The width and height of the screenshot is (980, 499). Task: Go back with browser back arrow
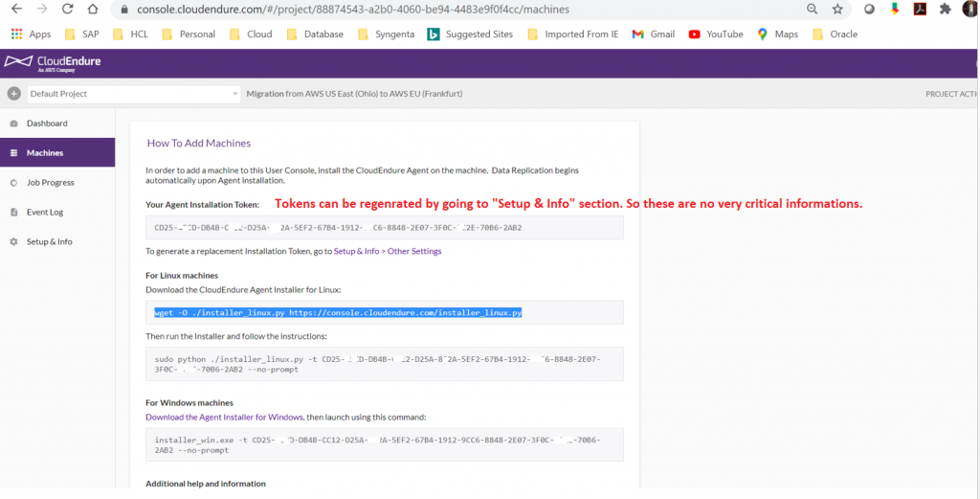[x=17, y=10]
